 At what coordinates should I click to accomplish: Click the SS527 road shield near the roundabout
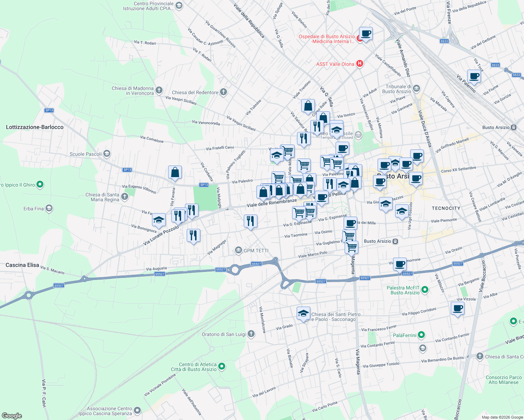220,269
